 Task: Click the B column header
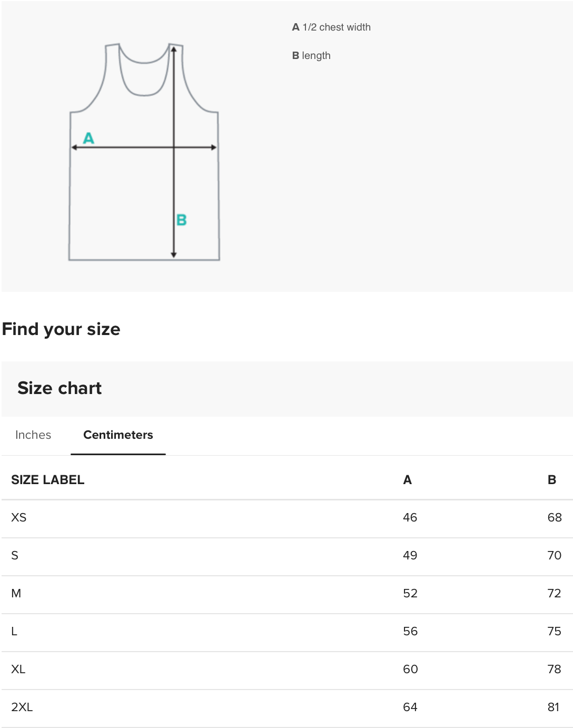pos(551,480)
